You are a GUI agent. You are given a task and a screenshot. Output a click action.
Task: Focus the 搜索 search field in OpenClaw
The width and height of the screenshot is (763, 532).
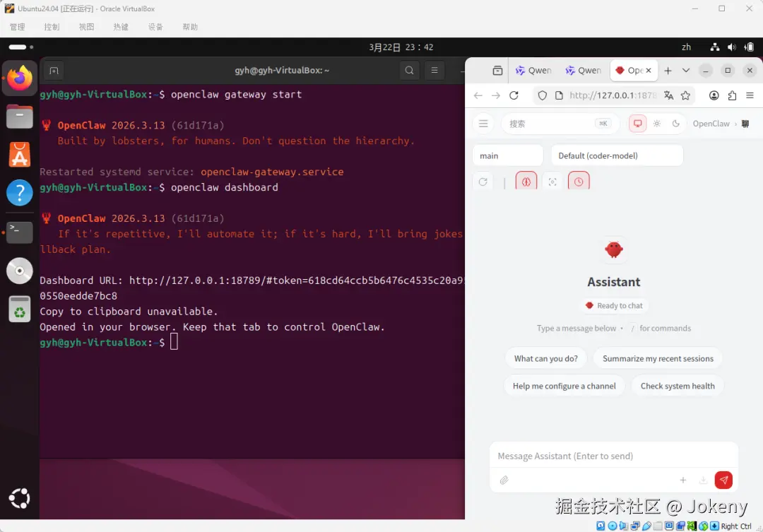coord(560,124)
